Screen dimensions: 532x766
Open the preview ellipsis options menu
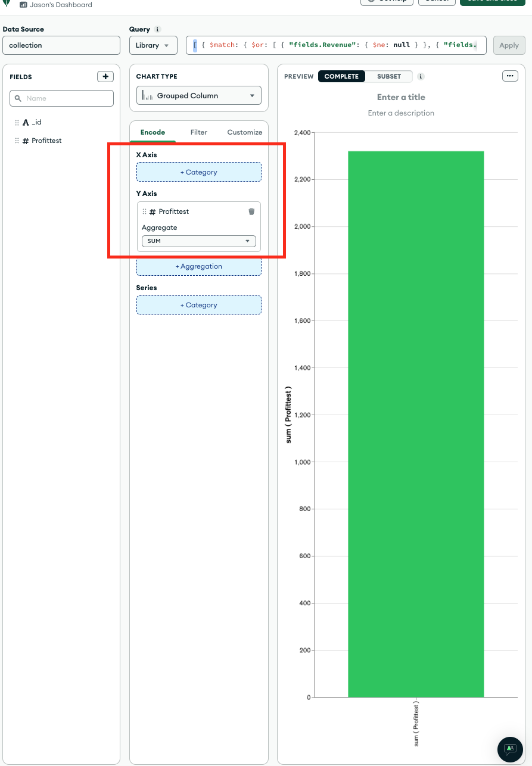click(510, 76)
